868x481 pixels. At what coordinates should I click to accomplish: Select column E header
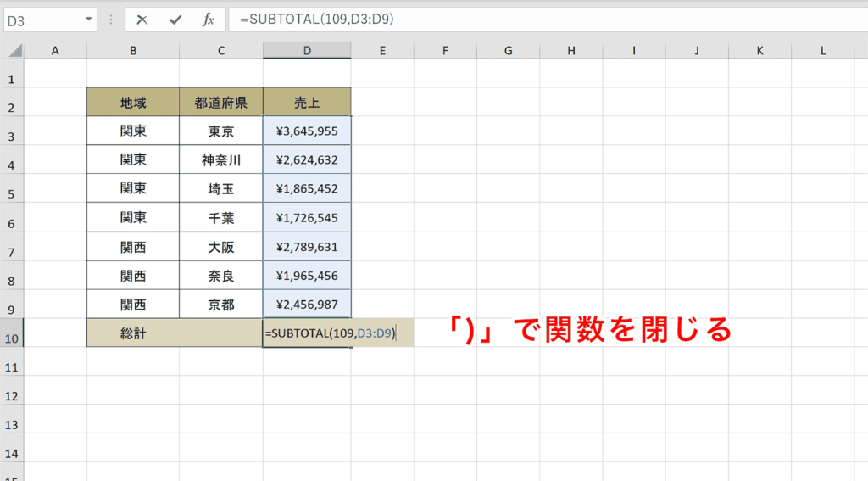point(382,50)
